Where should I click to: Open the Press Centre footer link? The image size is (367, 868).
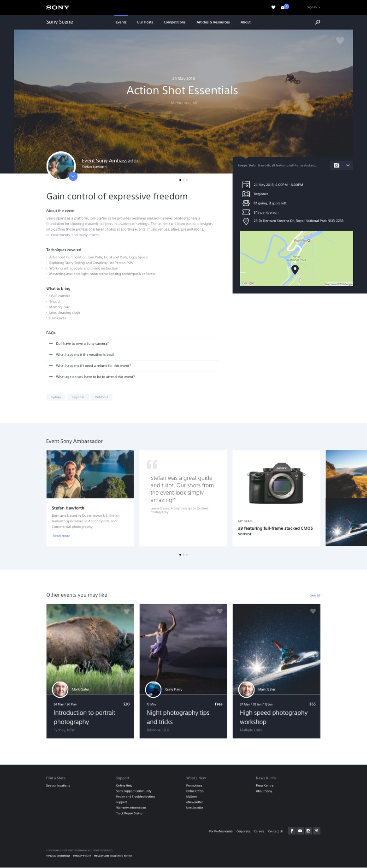265,786
